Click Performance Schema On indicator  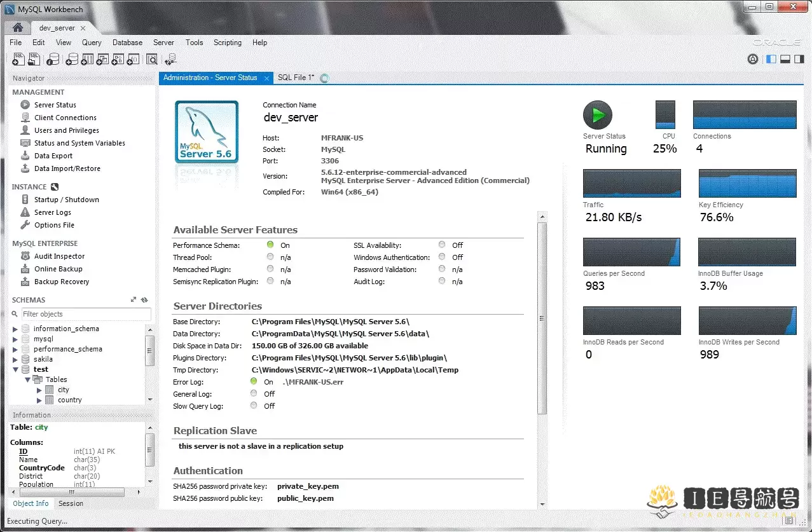pyautogui.click(x=270, y=245)
